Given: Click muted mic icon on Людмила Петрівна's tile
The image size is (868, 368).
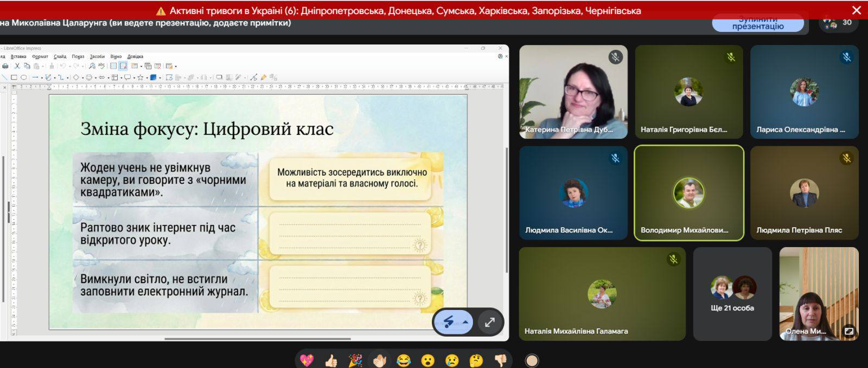Looking at the screenshot, I should 846,158.
